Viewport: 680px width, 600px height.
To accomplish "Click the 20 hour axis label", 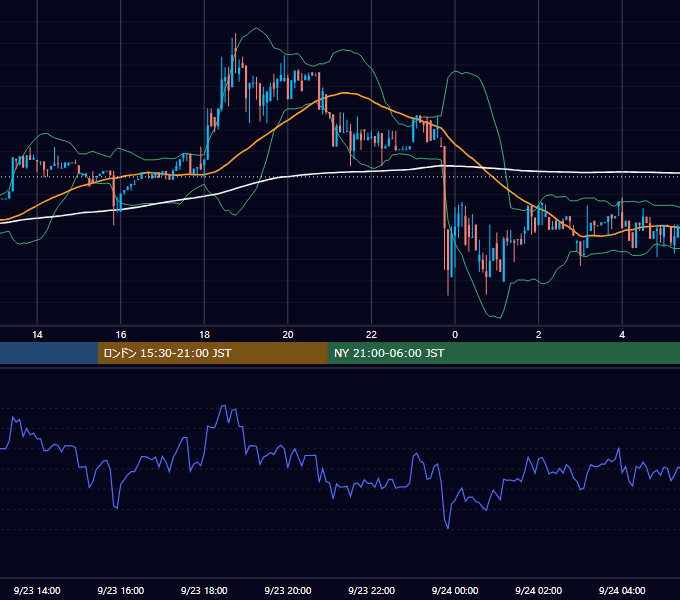I will tap(288, 335).
